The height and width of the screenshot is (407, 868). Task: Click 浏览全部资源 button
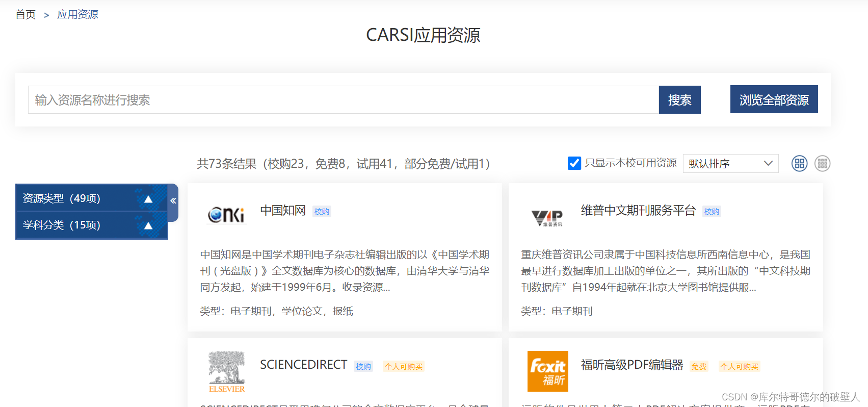click(x=774, y=99)
